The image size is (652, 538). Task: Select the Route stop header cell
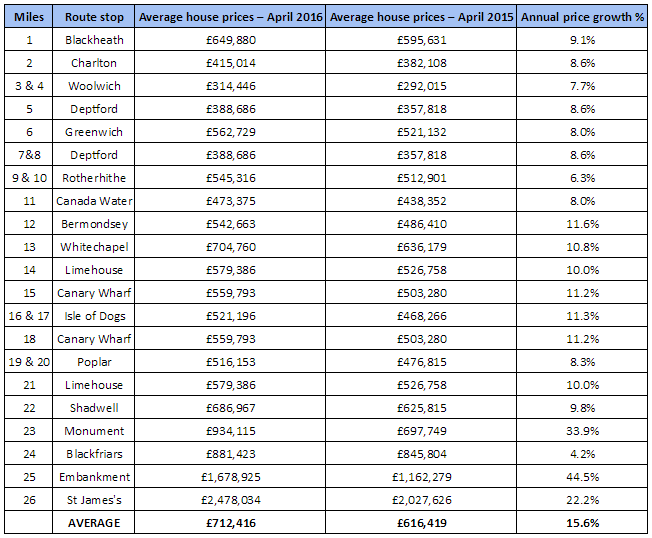(94, 17)
